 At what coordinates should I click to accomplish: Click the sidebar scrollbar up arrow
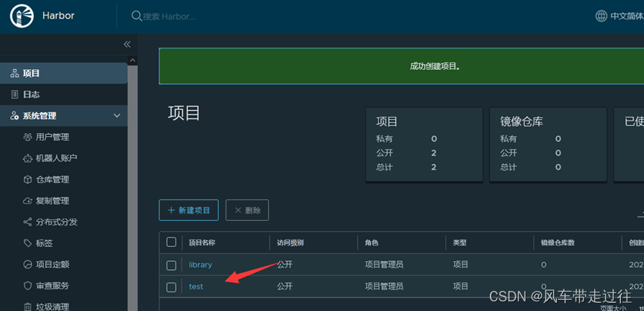(x=133, y=61)
